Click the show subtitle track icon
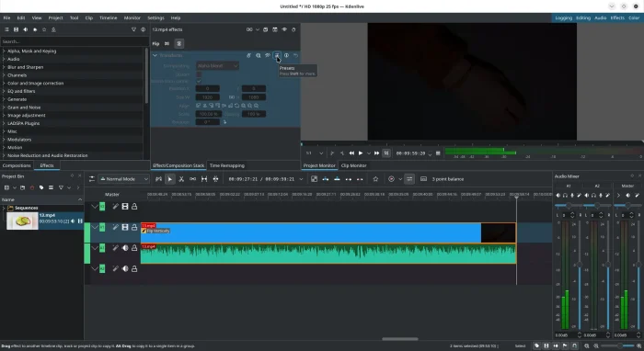The height and width of the screenshot is (351, 644). point(423,179)
